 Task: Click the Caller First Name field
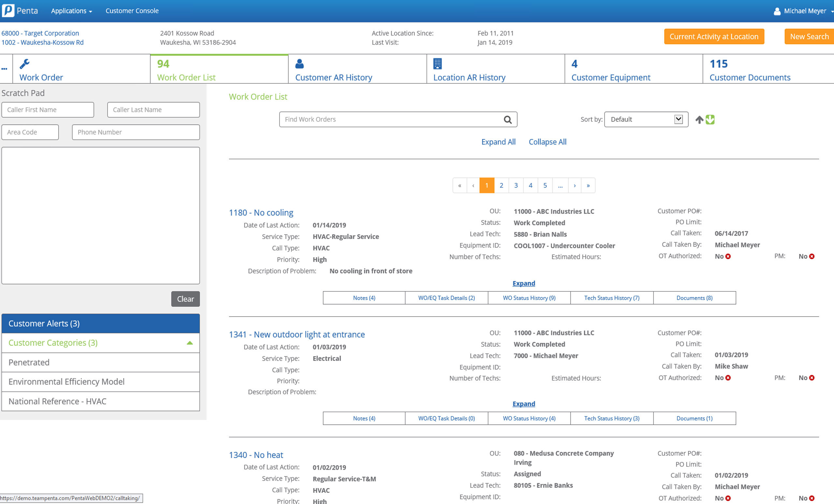(x=48, y=110)
